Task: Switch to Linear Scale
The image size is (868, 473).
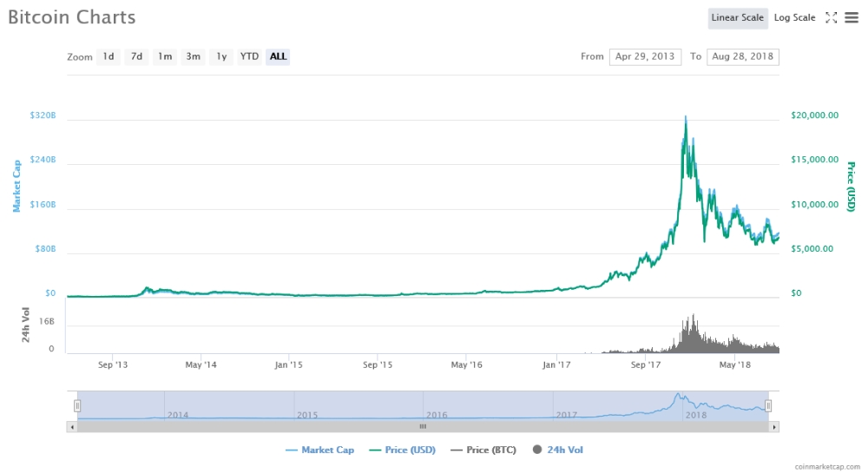Action: [737, 17]
